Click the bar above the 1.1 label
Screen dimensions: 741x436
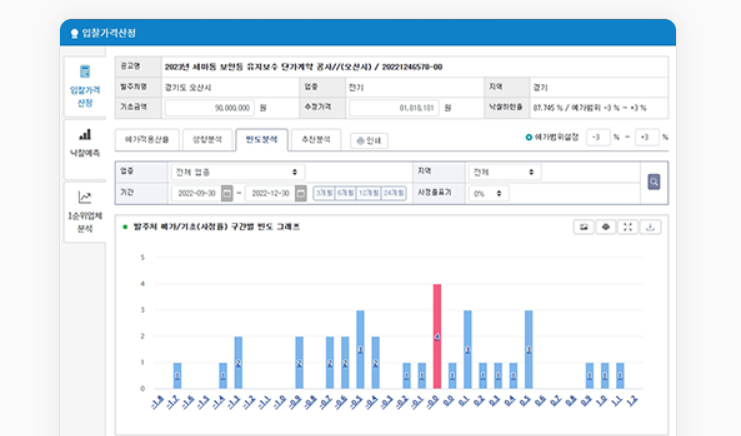pyautogui.click(x=620, y=376)
